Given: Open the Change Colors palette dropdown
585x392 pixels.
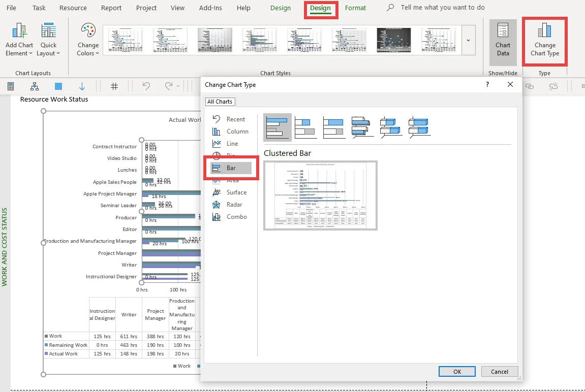Looking at the screenshot, I should [88, 39].
